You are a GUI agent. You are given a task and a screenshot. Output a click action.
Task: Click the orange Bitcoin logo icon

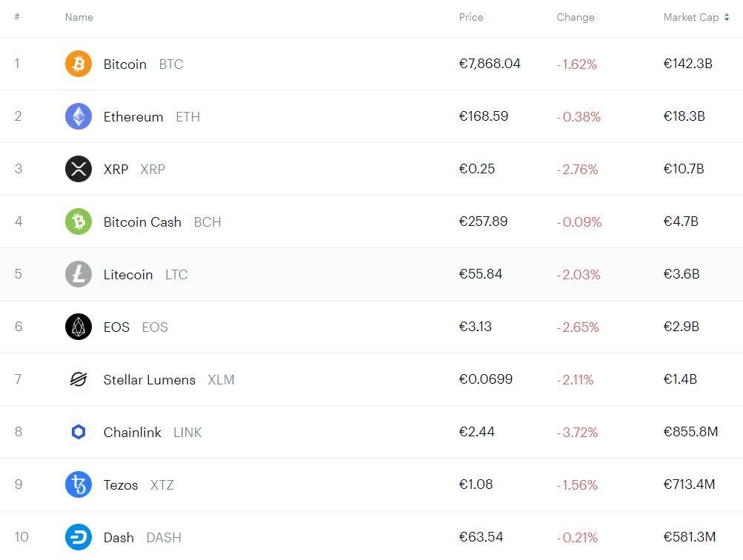click(79, 64)
